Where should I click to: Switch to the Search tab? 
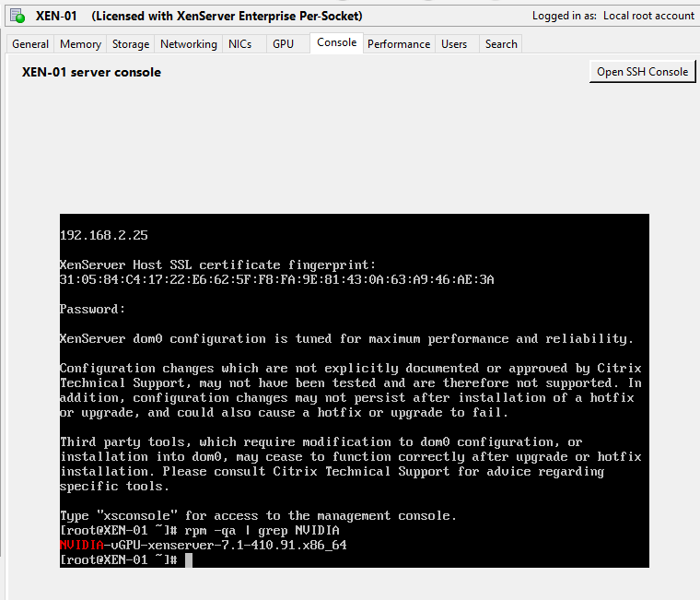point(501,44)
